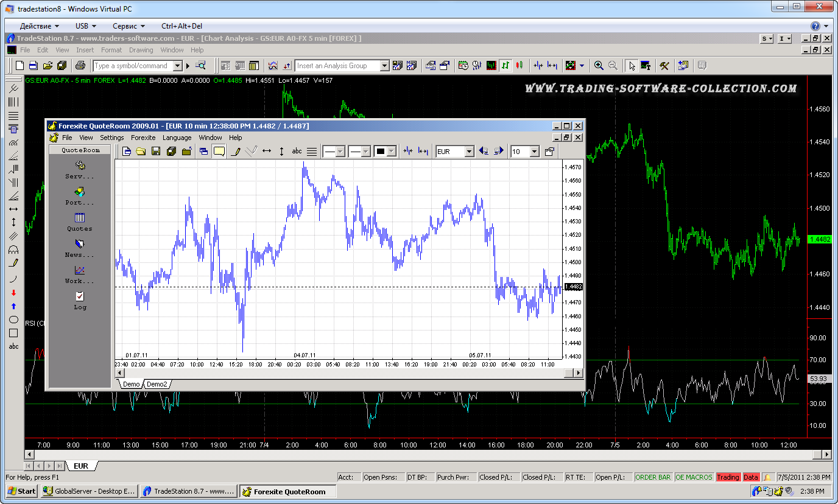Click the Zoom In magnifier in TradeStation toolbar
The image size is (838, 504).
[x=599, y=66]
